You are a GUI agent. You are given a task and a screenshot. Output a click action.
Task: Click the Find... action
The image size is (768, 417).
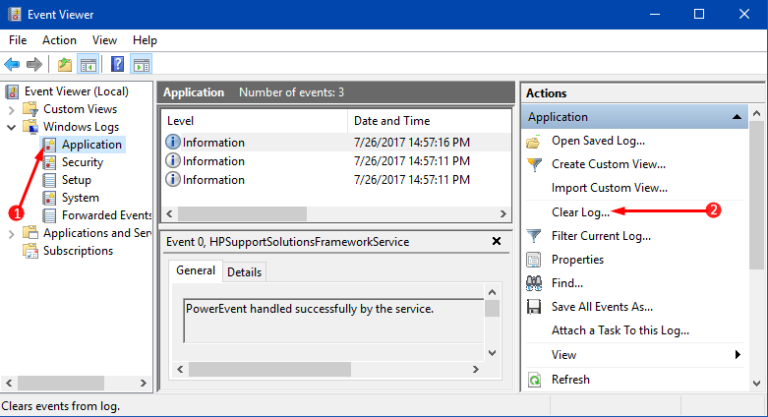(x=567, y=283)
